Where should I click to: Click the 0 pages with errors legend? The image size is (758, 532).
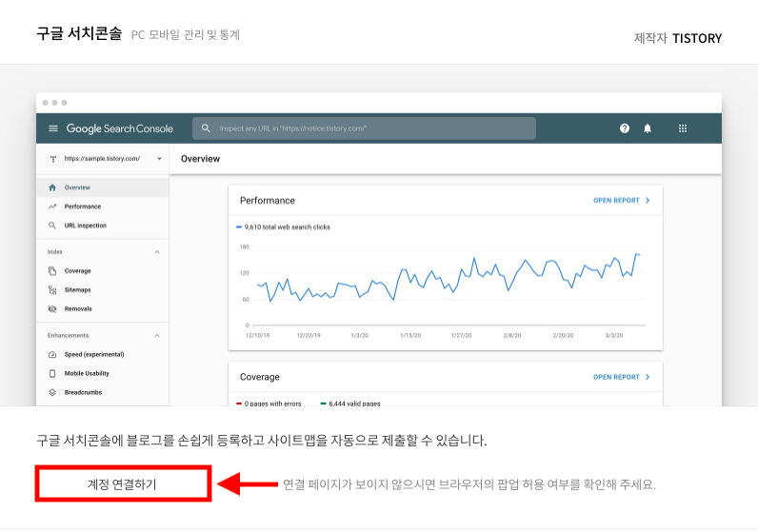[269, 404]
